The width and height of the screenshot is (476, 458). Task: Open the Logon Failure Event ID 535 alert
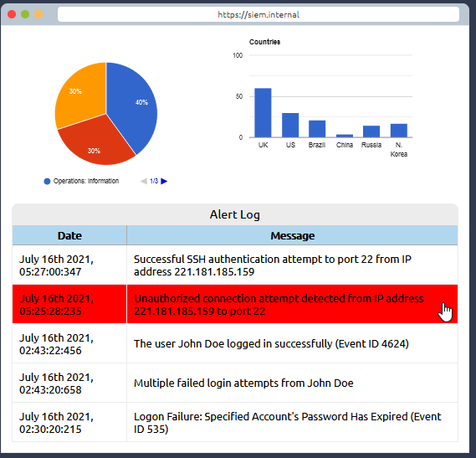point(235,422)
